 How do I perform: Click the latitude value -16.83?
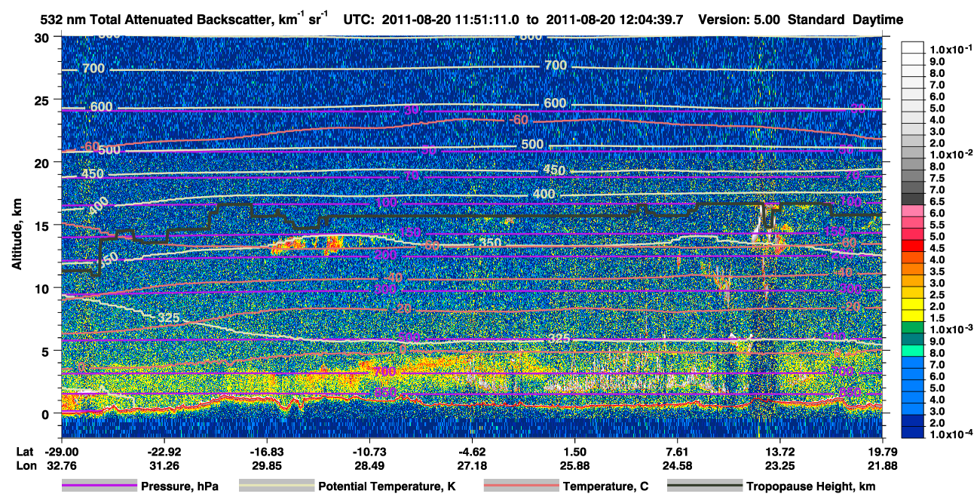tap(267, 451)
